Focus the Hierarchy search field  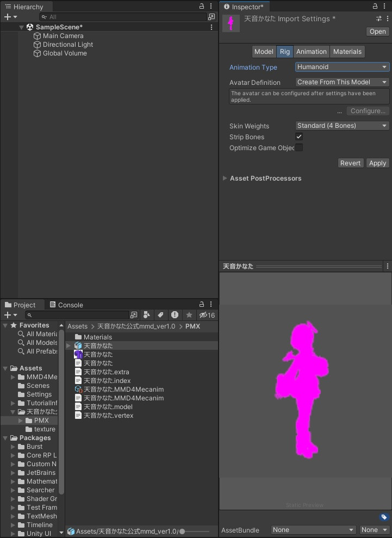[123, 17]
